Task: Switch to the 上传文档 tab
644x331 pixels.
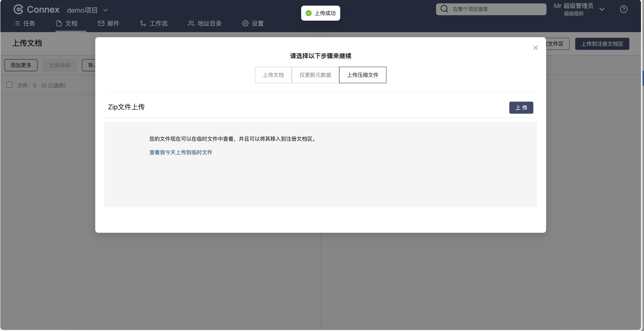Action: point(273,75)
